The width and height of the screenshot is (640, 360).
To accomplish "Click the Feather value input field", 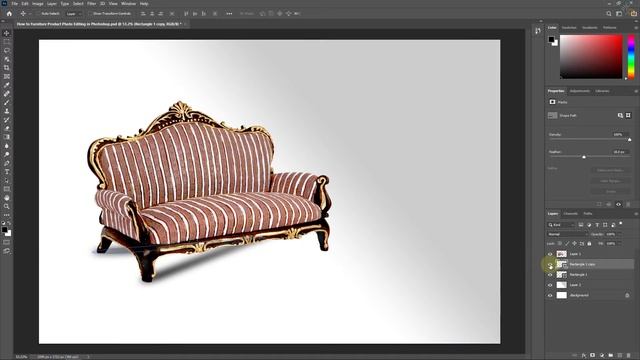I will [619, 152].
